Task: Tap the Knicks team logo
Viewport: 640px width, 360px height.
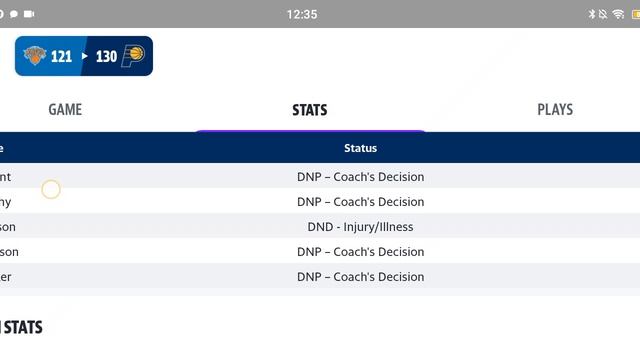Action: pos(35,56)
